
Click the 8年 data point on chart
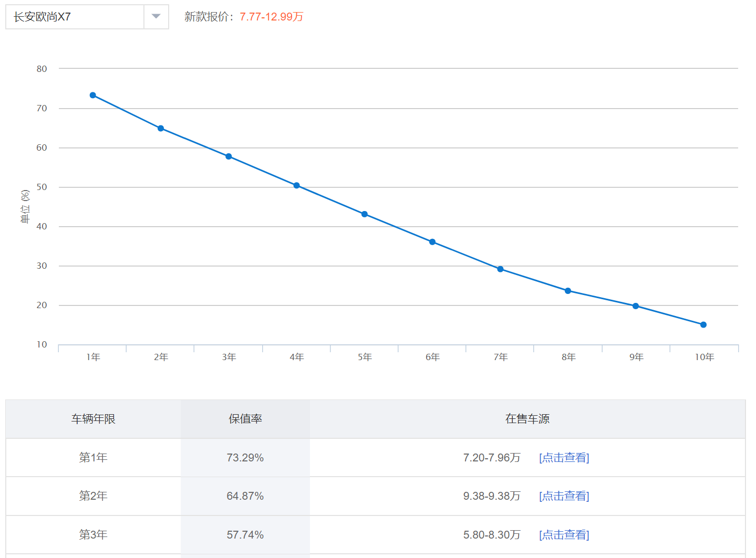pyautogui.click(x=568, y=291)
